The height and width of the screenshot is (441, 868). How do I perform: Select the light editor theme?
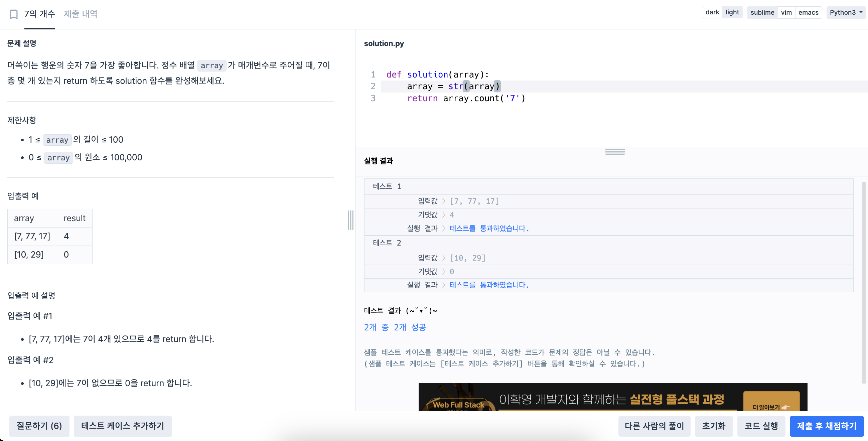(732, 12)
